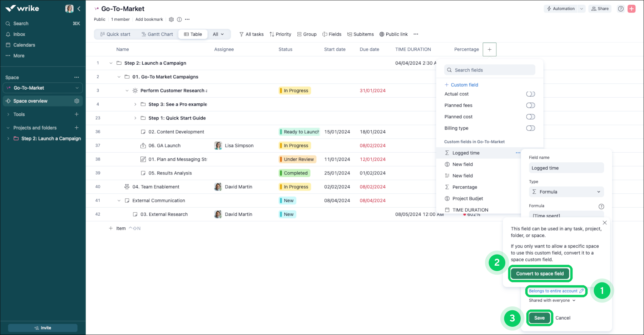Image resolution: width=644 pixels, height=335 pixels.
Task: Open Space overview settings gear
Action: pyautogui.click(x=76, y=101)
